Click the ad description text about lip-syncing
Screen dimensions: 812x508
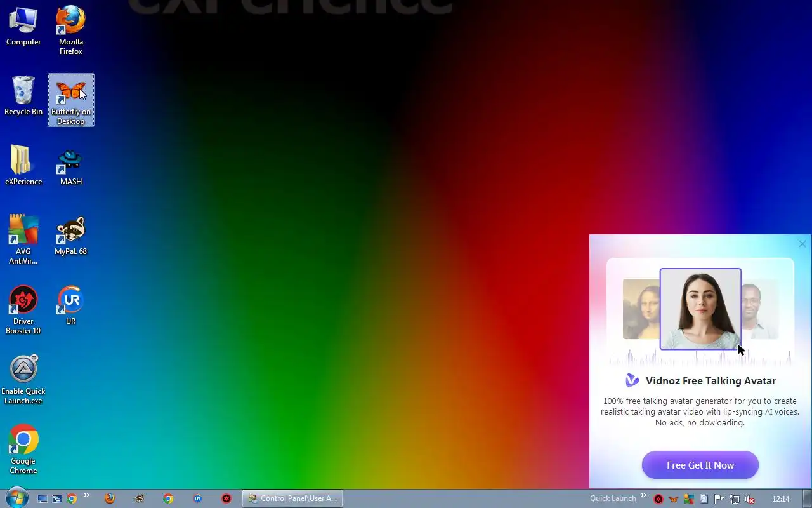[700, 411]
